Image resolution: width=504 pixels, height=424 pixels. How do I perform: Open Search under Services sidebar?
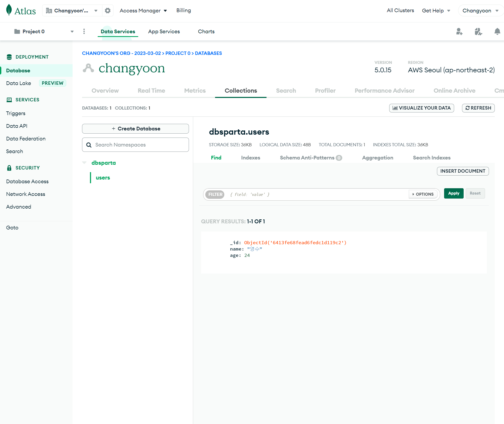coord(15,151)
